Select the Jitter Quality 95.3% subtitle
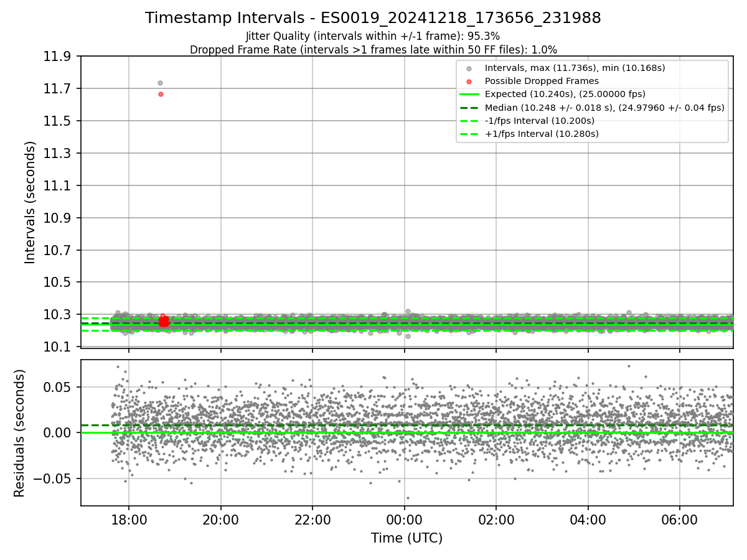Viewport: 747px width, 560px height. coord(373,36)
